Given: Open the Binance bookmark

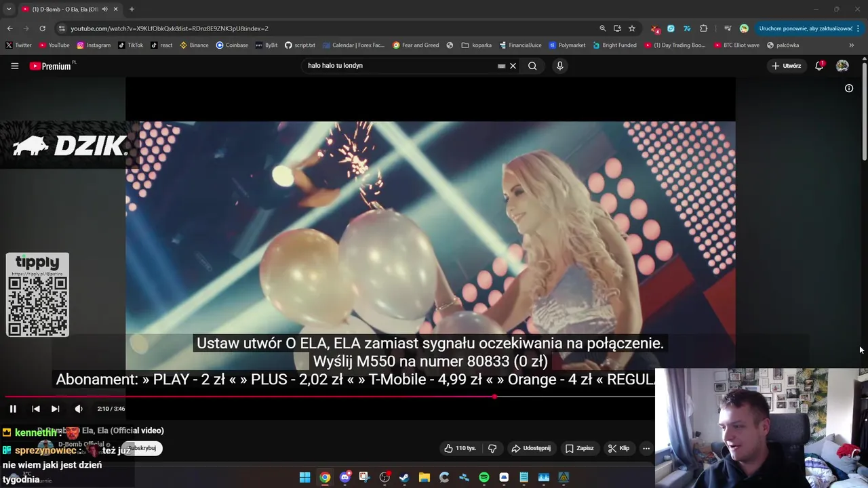Looking at the screenshot, I should point(194,45).
